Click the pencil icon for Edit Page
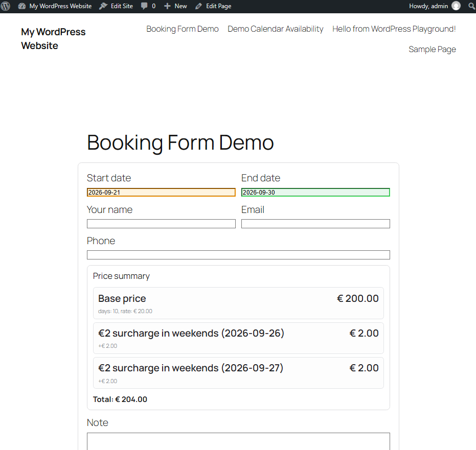The width and height of the screenshot is (476, 450). click(198, 6)
